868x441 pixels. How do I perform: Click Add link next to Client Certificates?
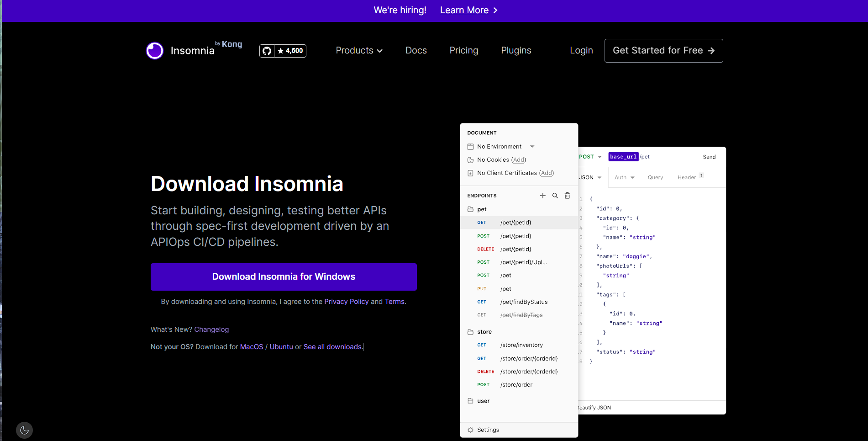(547, 173)
